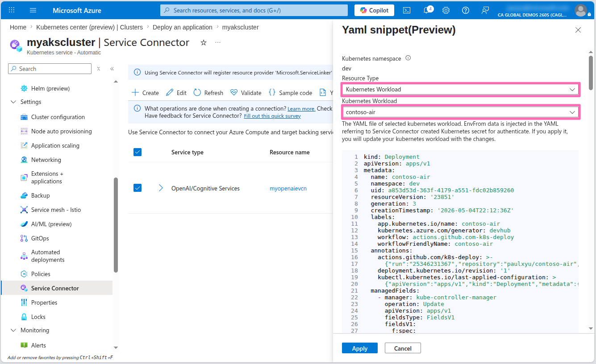Screen dimensions: 596x364
Task: Open the feedback icon in top bar
Action: tap(485, 10)
